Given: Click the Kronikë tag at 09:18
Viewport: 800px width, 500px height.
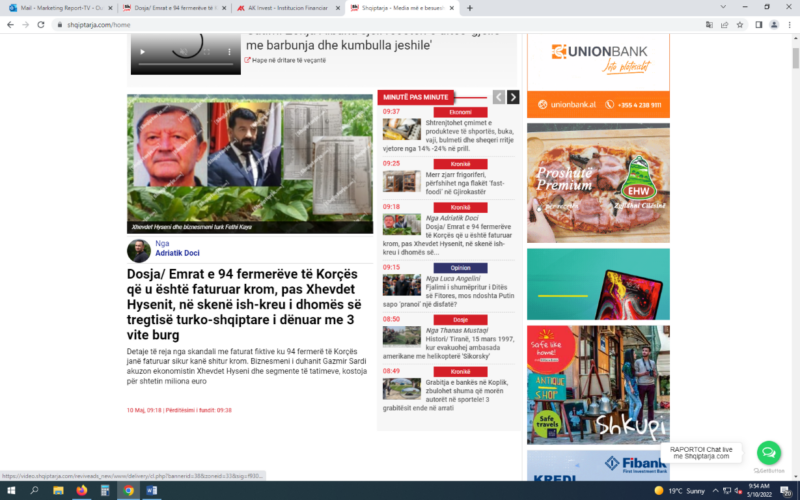Looking at the screenshot, I should (460, 208).
